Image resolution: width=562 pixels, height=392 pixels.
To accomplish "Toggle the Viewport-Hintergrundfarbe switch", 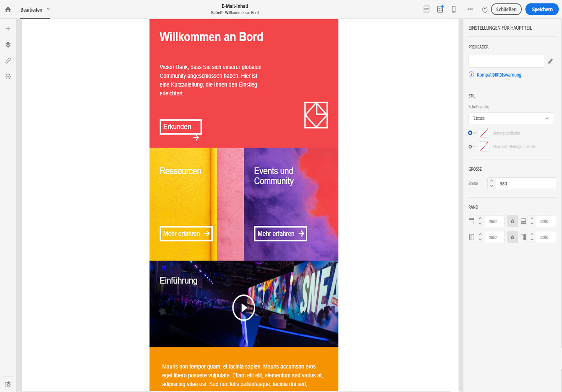I will 471,147.
